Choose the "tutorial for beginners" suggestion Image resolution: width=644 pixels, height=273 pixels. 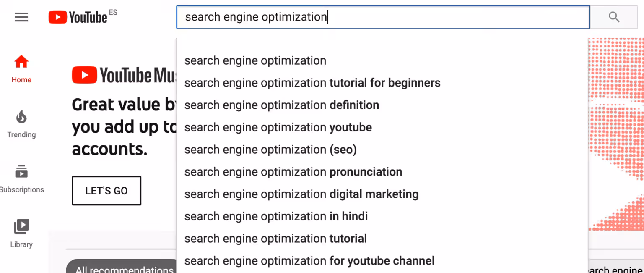point(312,83)
